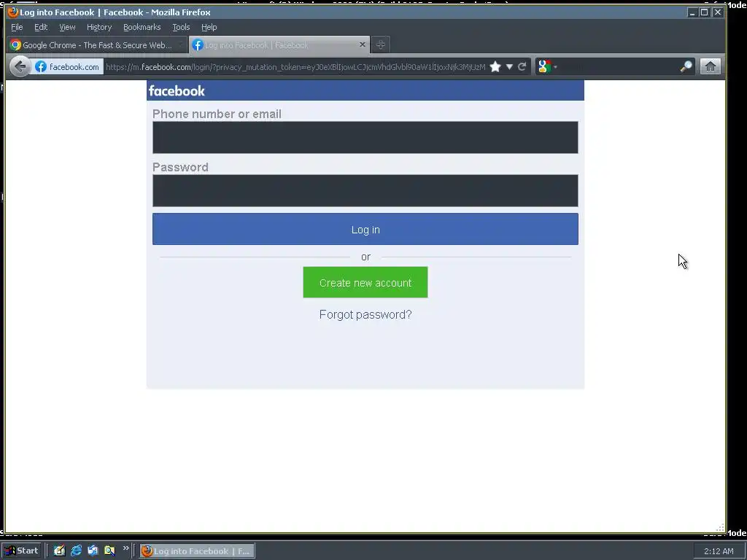Open the Windows Start menu
The height and width of the screenshot is (560, 747).
tap(21, 551)
